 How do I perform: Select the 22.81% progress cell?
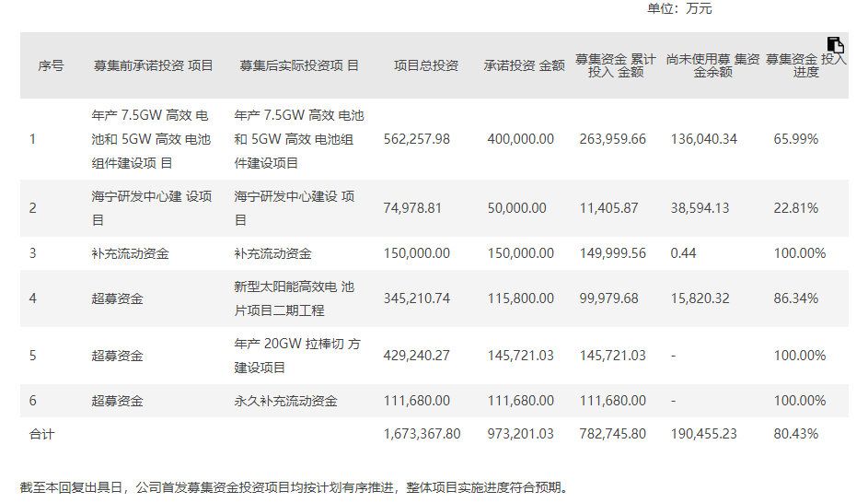click(x=795, y=208)
